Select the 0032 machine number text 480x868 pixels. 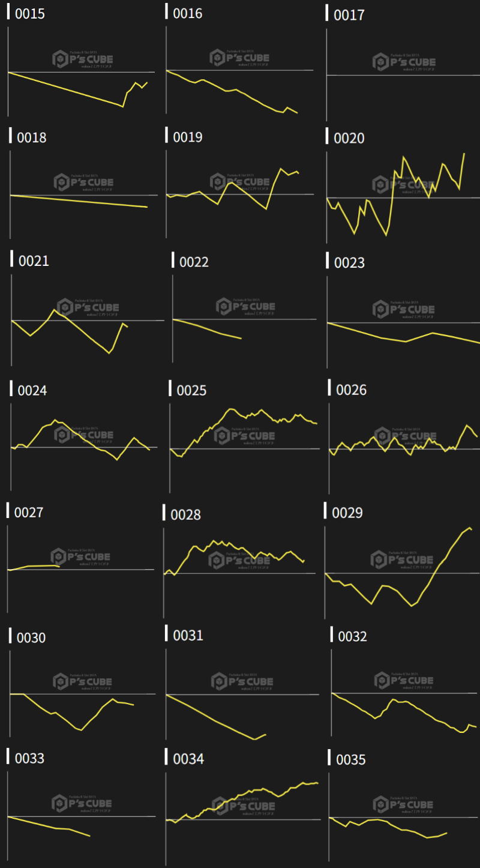(352, 636)
